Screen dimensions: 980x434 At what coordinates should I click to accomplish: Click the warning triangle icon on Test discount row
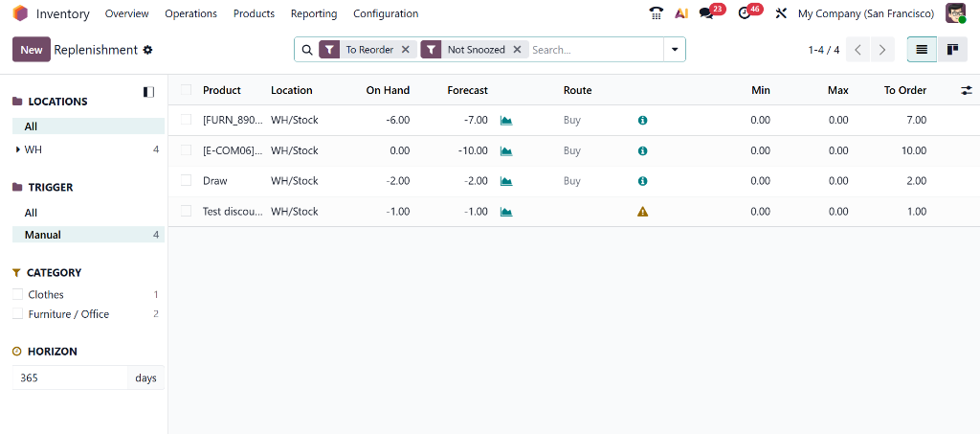pos(642,212)
